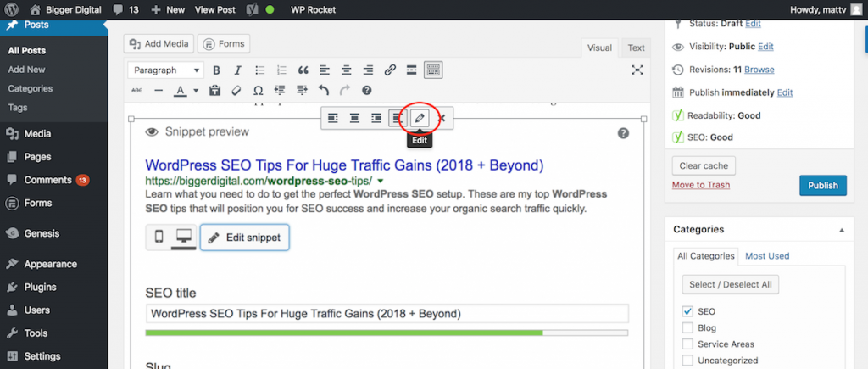
Task: Set image align left in inline toolbar
Action: coord(332,118)
